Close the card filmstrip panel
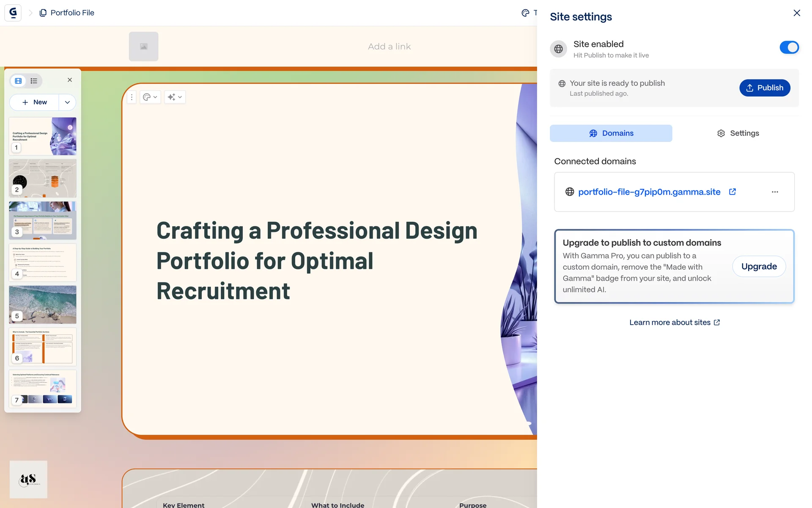Screen dimensions: 812x508 click(70, 80)
